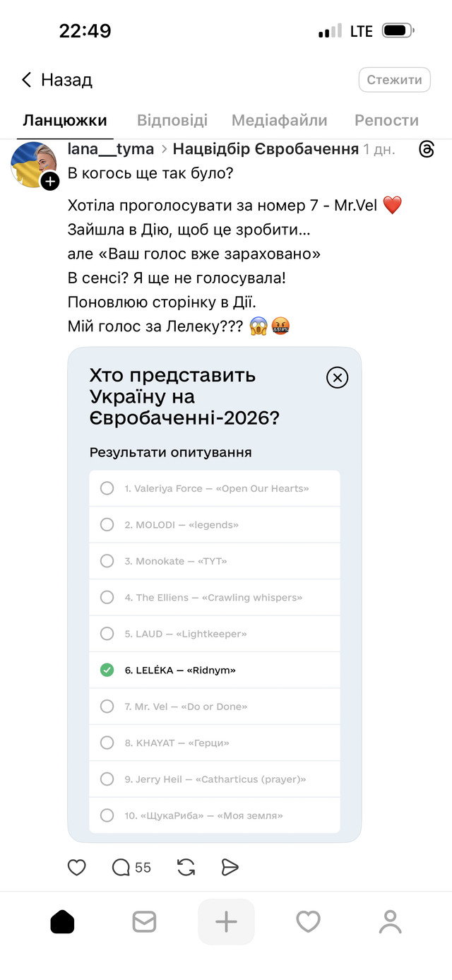Share the post via the send icon
This screenshot has height=980, width=452.
coord(230,867)
